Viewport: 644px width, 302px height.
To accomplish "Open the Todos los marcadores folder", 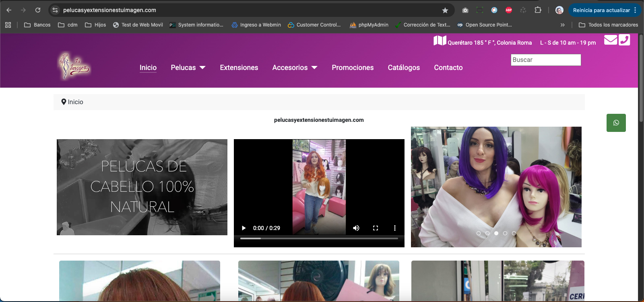I will pyautogui.click(x=609, y=25).
